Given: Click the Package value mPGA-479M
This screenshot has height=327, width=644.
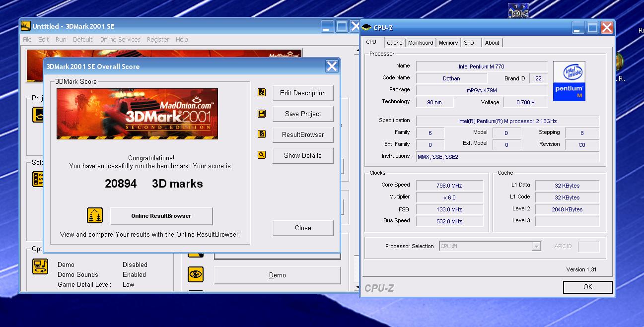Looking at the screenshot, I should click(x=482, y=90).
